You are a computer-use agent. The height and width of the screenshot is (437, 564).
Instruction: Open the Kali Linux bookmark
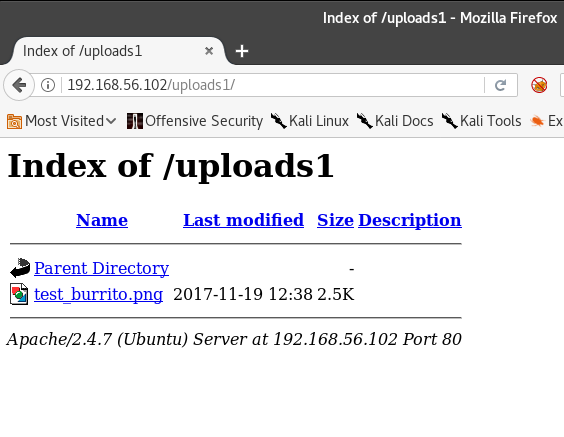point(309,121)
